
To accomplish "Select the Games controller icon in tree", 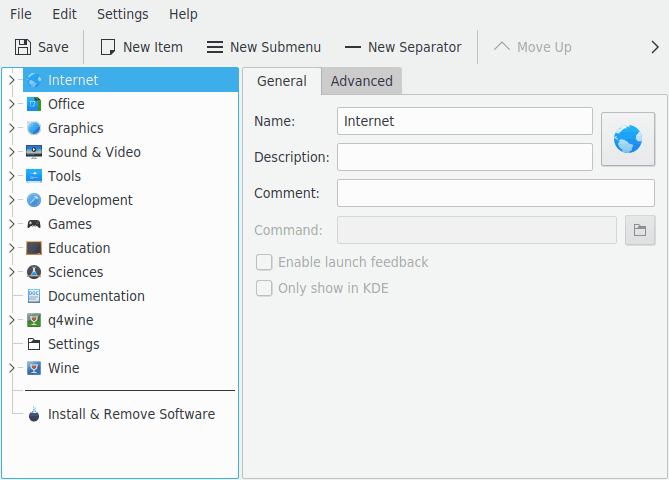I will click(34, 224).
